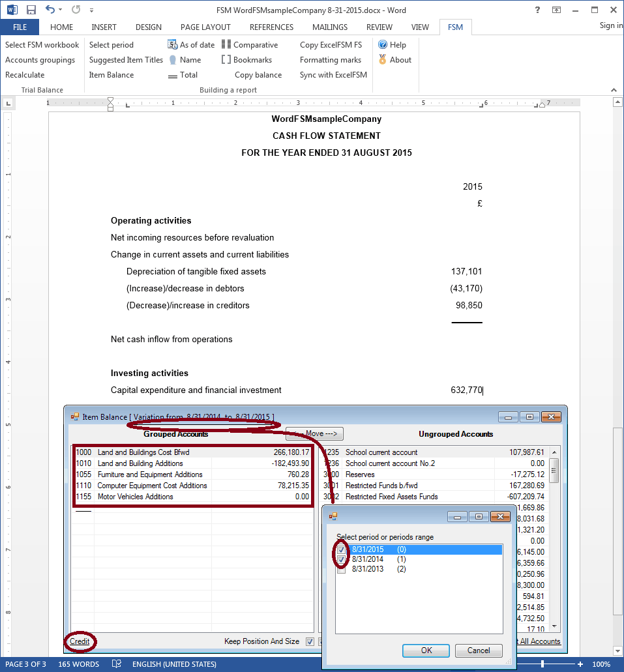Open Ribbon Display Options
This screenshot has height=672, width=624.
click(556, 10)
